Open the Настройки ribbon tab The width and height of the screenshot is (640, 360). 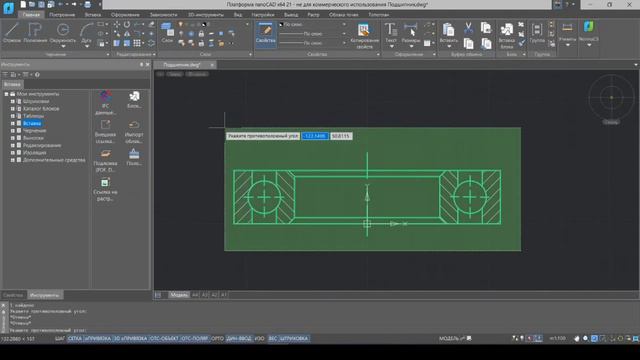(263, 15)
